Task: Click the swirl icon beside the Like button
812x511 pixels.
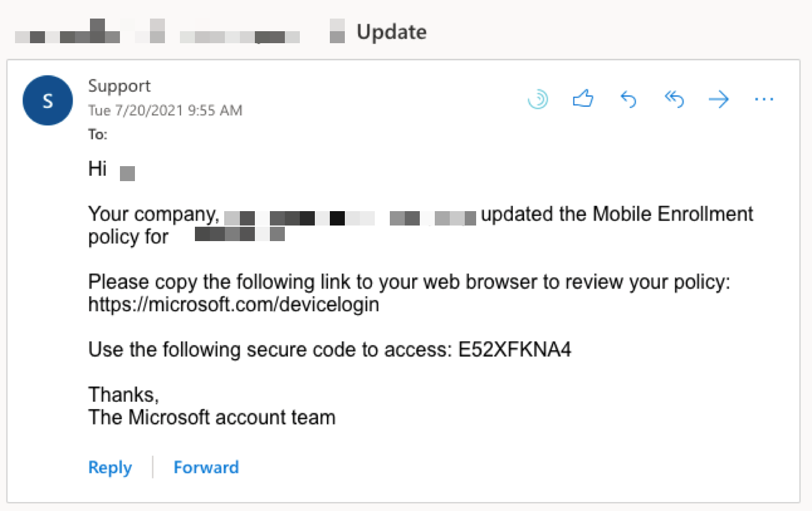Action: click(538, 99)
